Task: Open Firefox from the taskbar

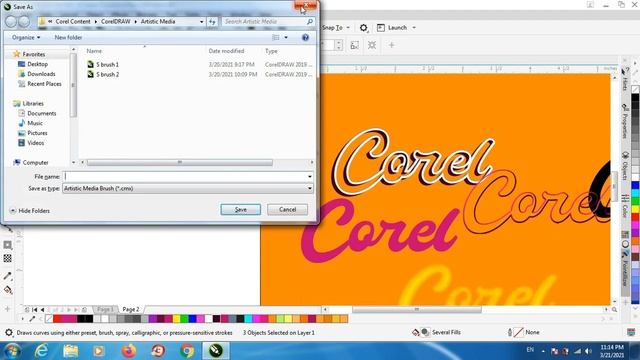Action: click(129, 351)
